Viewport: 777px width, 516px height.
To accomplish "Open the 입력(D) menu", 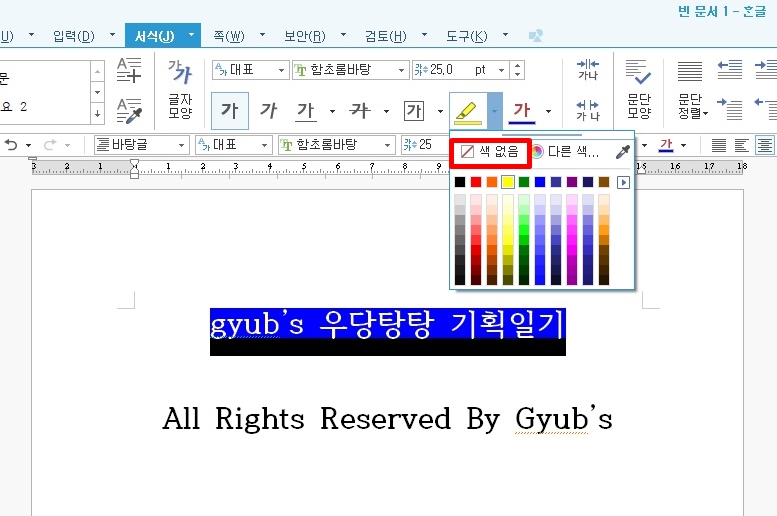I will coord(74,36).
